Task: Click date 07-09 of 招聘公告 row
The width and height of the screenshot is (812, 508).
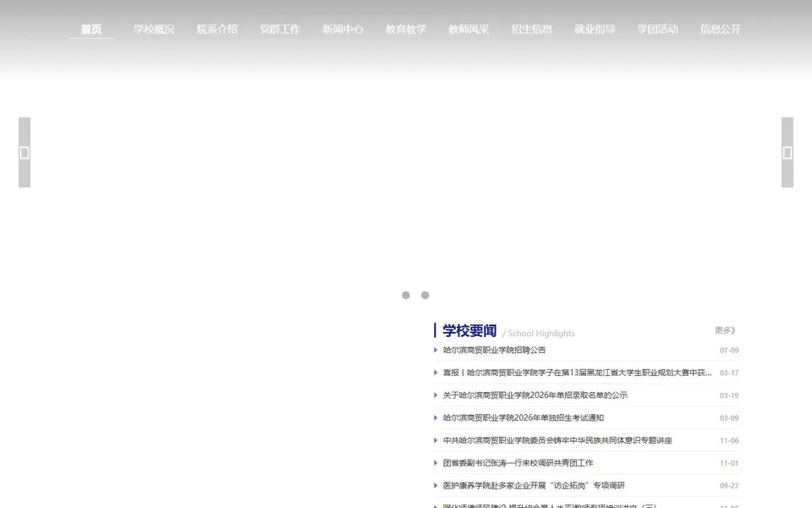Action: 729,351
